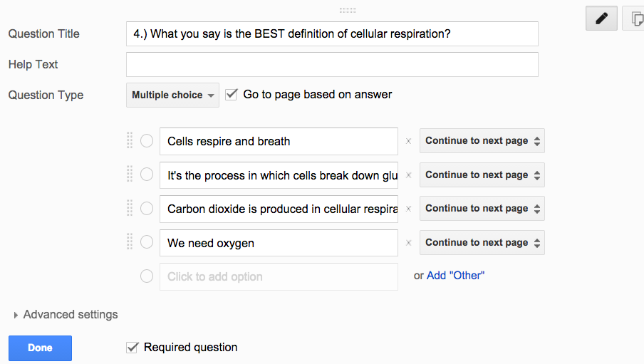
Task: Click the duplicate question icon
Action: click(635, 19)
